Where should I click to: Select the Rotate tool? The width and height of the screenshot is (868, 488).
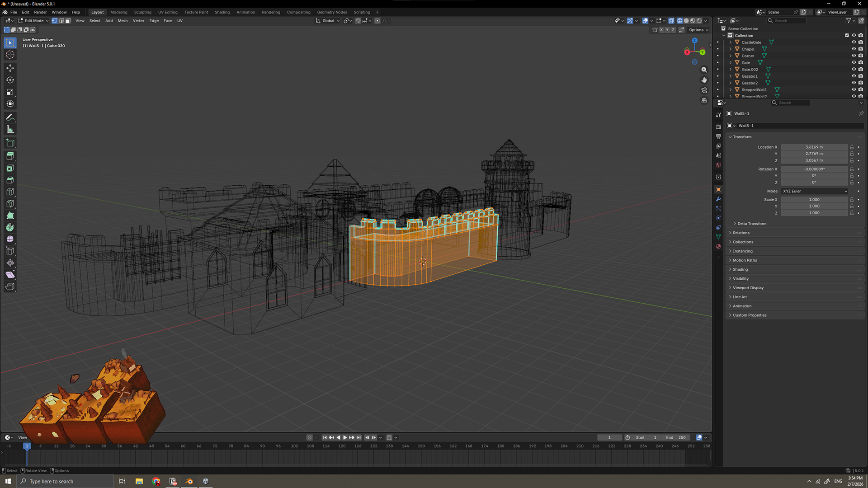[10, 80]
